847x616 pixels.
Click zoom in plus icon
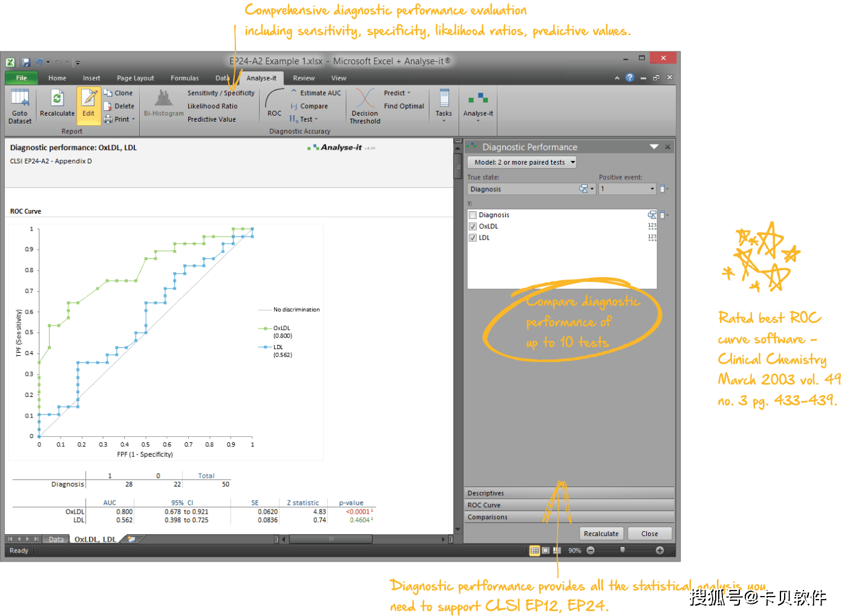click(659, 550)
